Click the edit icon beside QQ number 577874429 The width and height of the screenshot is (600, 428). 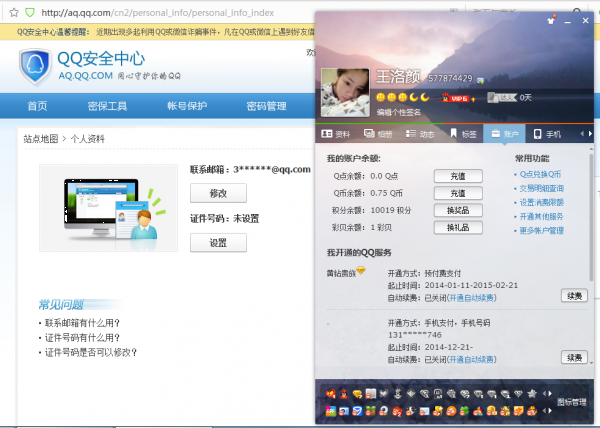pyautogui.click(x=481, y=80)
